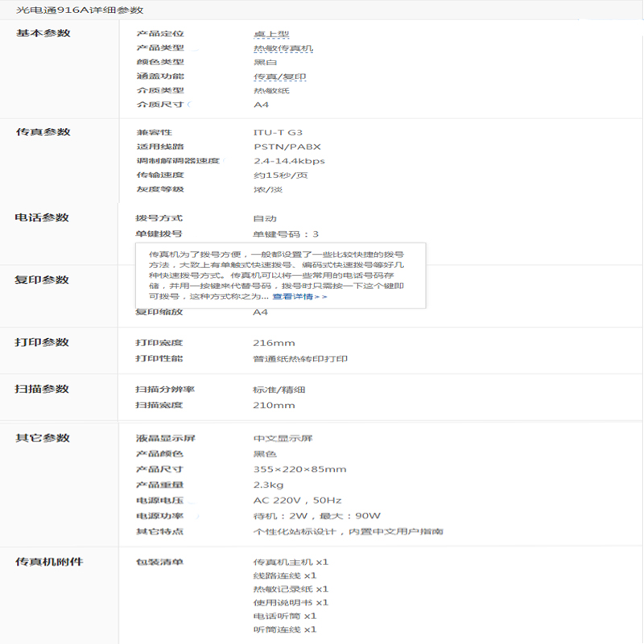Click the ITU-T G3 compatibility value
This screenshot has width=644, height=644.
coord(278,133)
